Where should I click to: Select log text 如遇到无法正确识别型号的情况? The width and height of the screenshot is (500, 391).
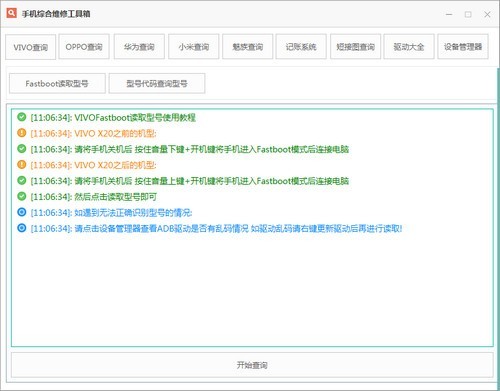[133, 212]
